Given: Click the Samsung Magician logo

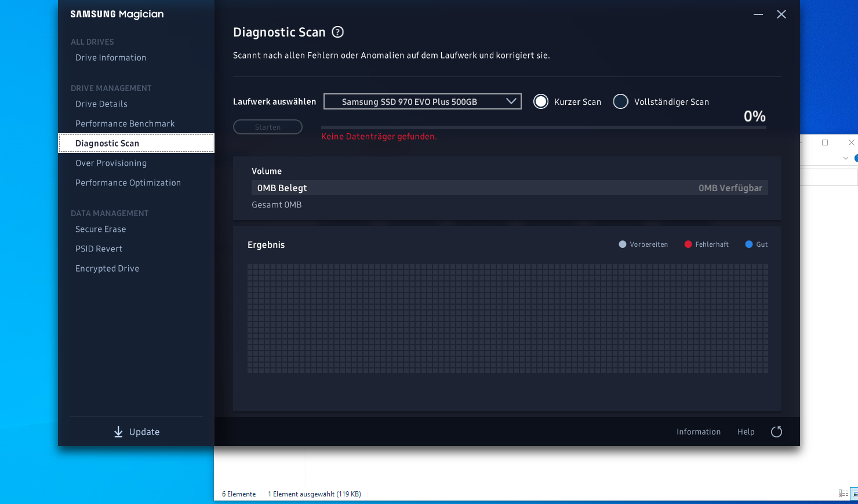Looking at the screenshot, I should [x=117, y=14].
